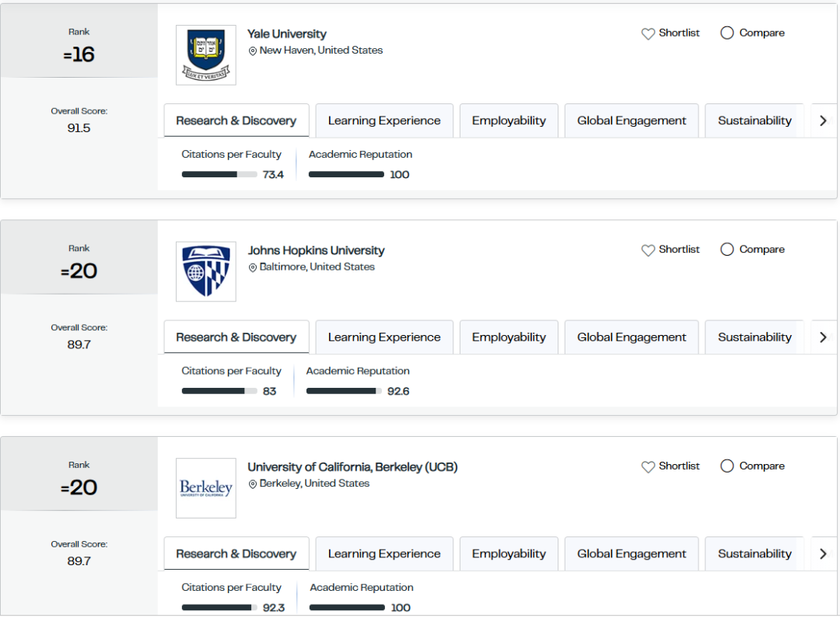Open Johns Hopkins' Global Engagement tab
The width and height of the screenshot is (840, 618).
[632, 337]
